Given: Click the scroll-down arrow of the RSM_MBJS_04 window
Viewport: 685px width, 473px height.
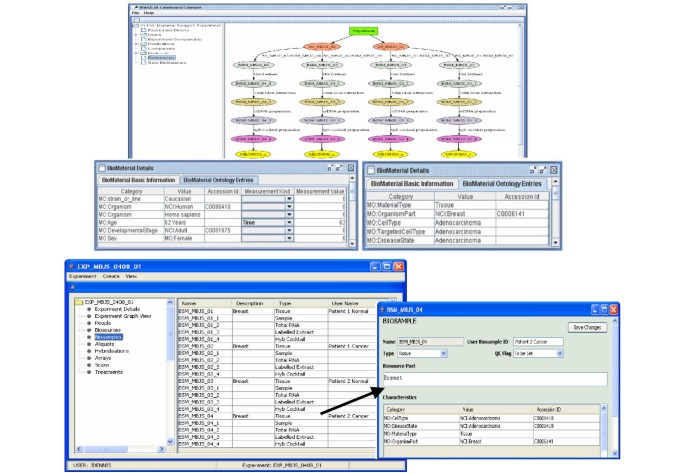Looking at the screenshot, I should pyautogui.click(x=615, y=454).
